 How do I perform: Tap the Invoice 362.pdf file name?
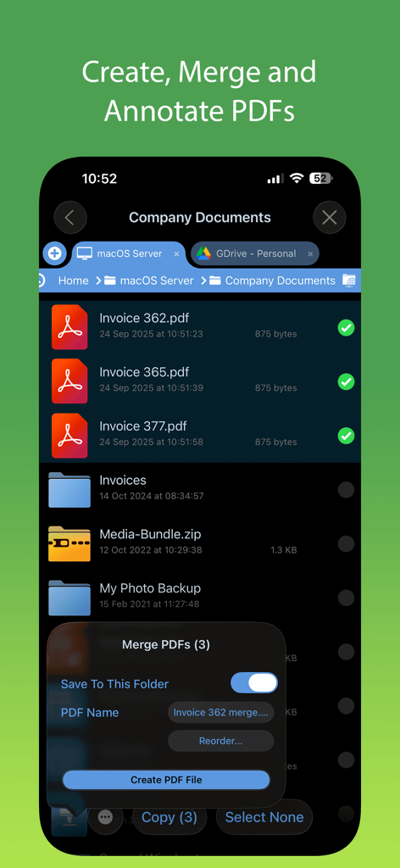[x=144, y=318]
